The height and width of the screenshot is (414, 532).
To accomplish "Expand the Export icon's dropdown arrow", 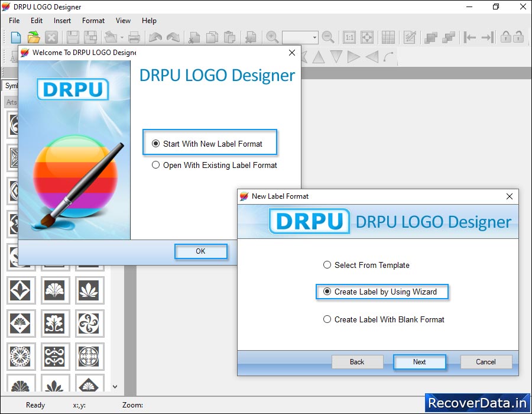I will (x=122, y=37).
